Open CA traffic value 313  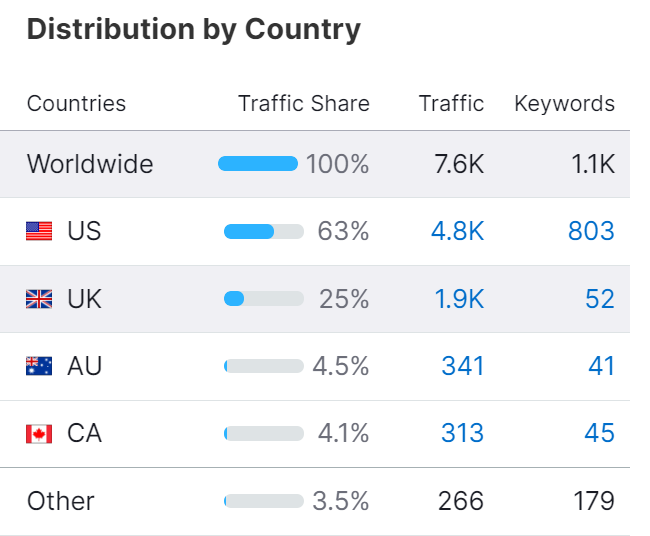462,434
